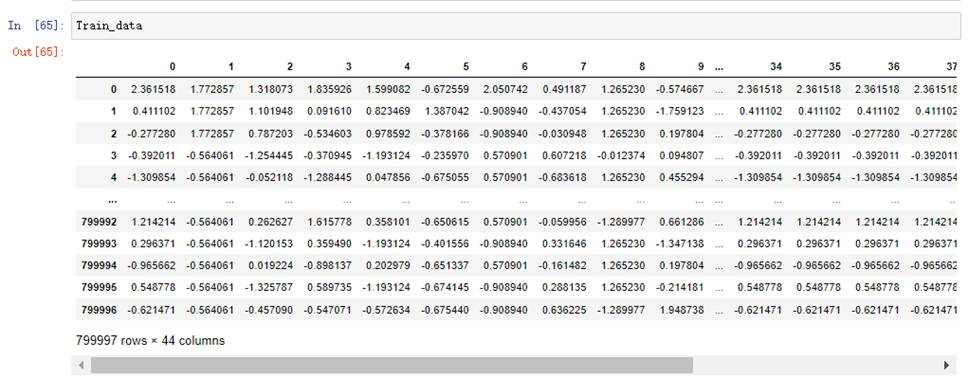Select cell value 0.607218
968x378 pixels.
click(564, 156)
